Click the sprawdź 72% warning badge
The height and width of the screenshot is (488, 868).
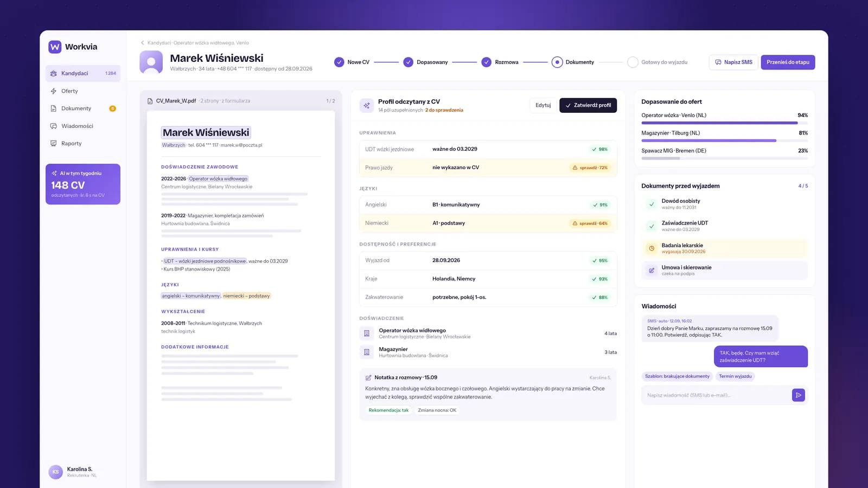tap(590, 168)
